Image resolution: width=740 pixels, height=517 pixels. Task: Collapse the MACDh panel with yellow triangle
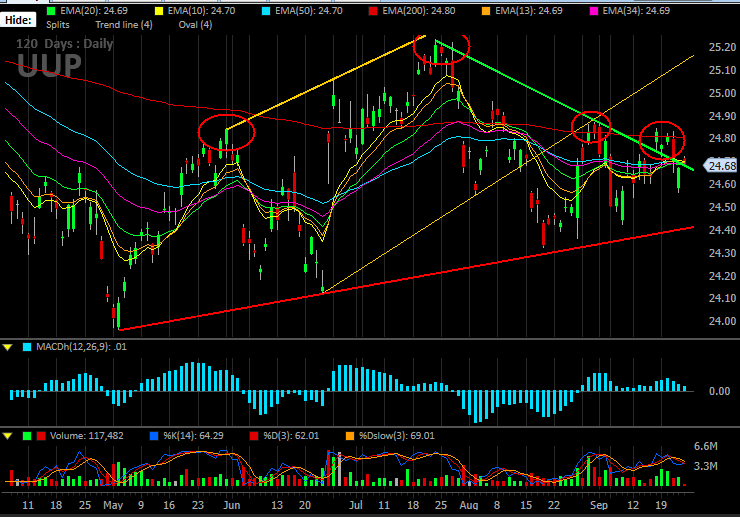click(x=8, y=347)
